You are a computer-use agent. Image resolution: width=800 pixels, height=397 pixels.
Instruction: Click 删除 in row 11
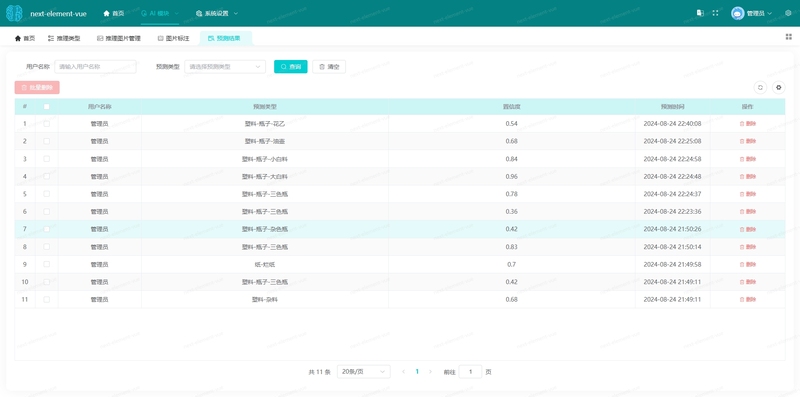(748, 300)
